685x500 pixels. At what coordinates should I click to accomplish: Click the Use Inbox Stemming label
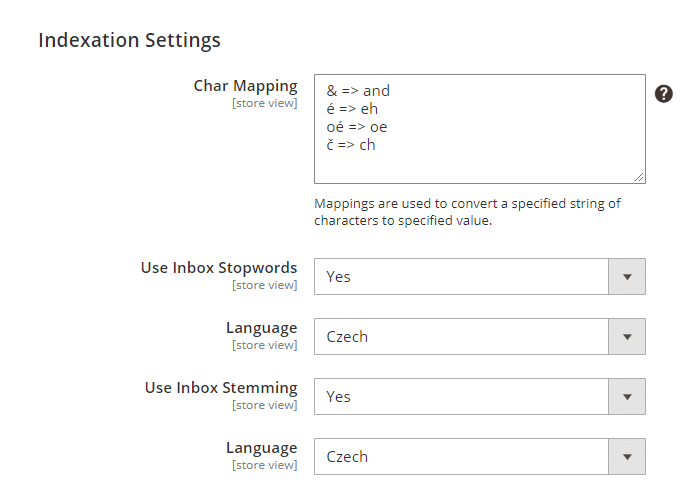pyautogui.click(x=221, y=388)
